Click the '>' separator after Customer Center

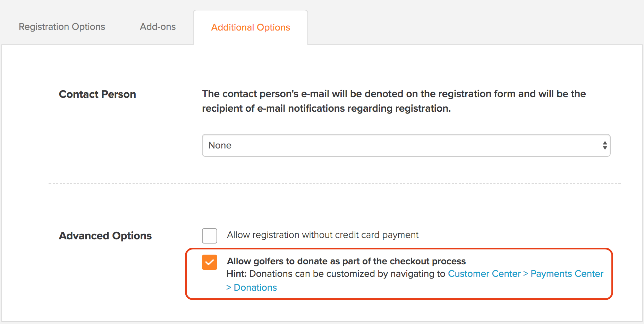526,274
